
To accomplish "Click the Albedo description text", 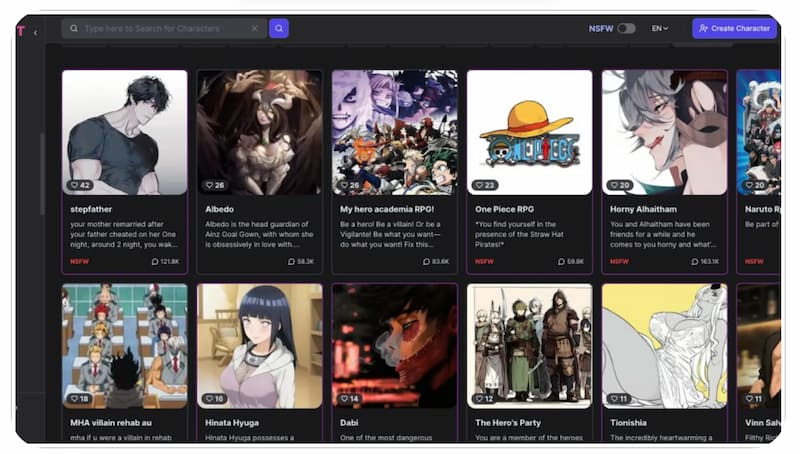I will pos(259,235).
